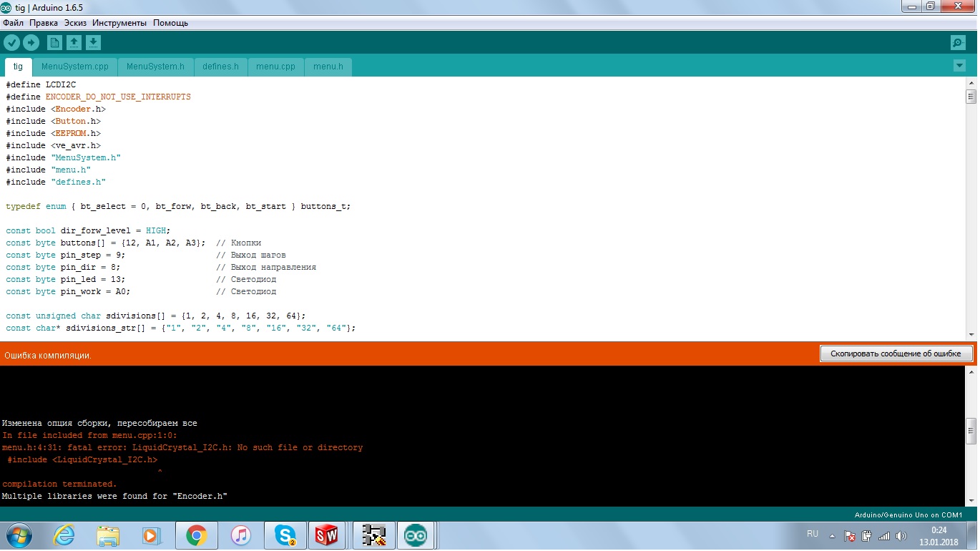
Task: Click the 'compilation terminated.' console line
Action: [59, 484]
